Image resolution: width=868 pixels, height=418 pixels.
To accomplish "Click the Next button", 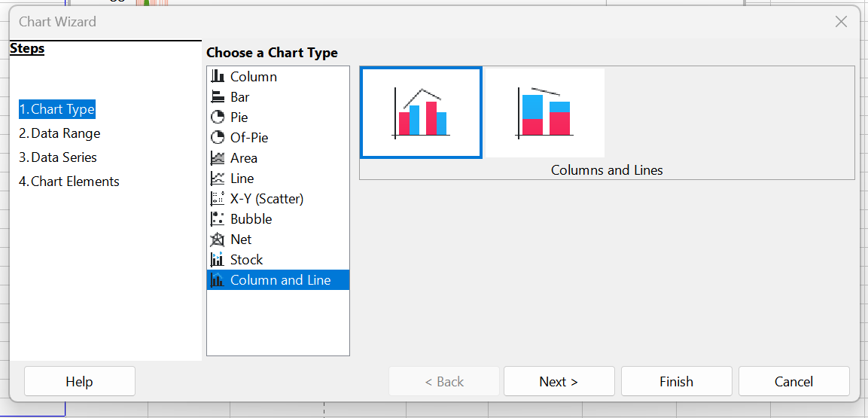I will click(x=559, y=382).
